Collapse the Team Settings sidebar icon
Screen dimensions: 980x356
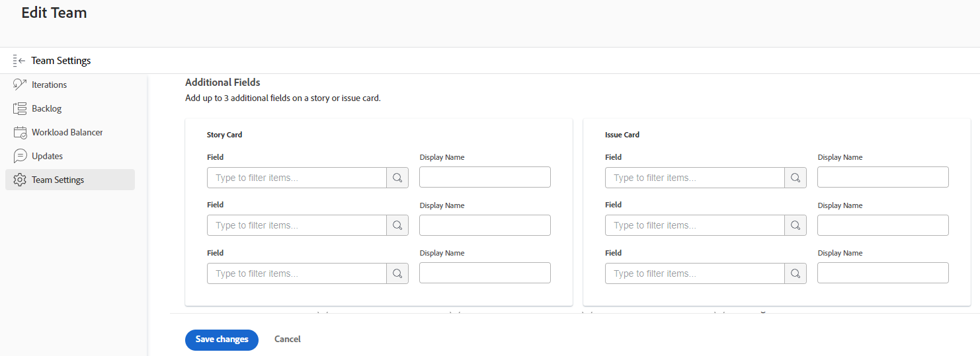coord(19,61)
